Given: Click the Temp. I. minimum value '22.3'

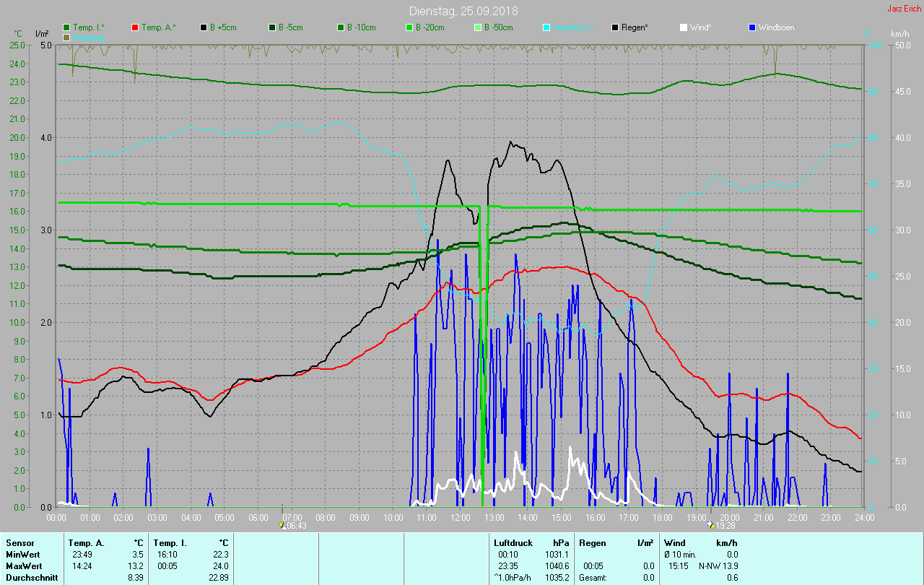Looking at the screenshot, I should coord(219,554).
